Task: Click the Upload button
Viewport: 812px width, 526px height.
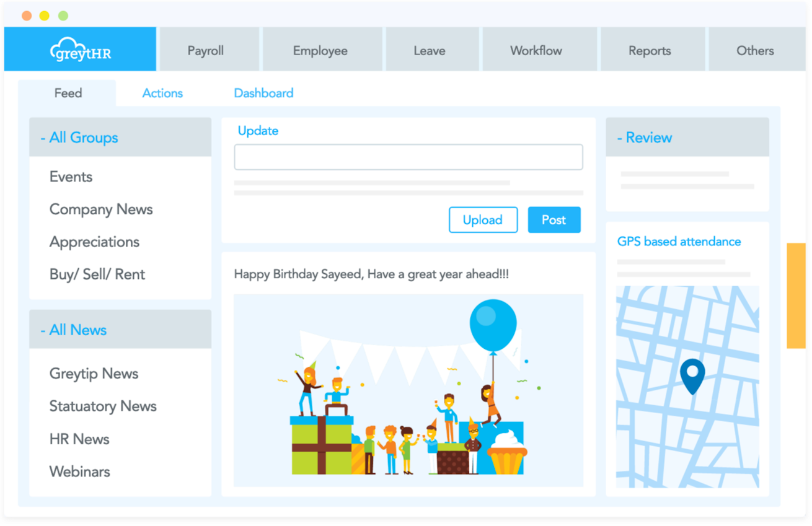Action: (x=483, y=220)
